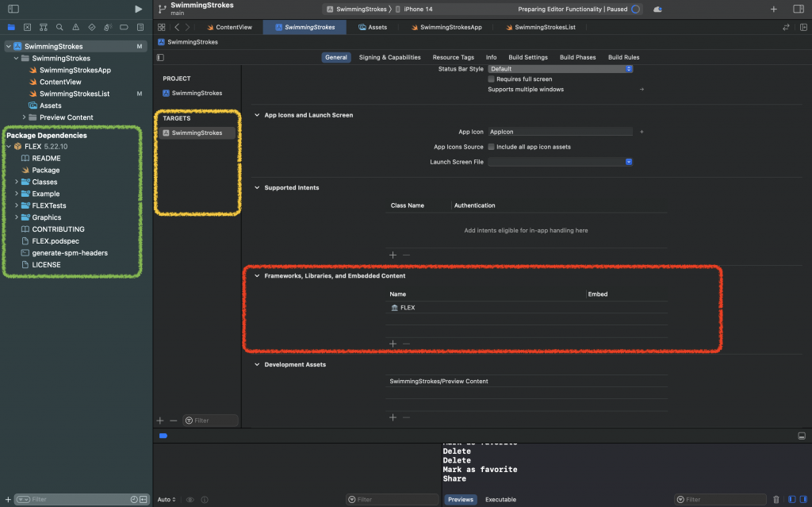The height and width of the screenshot is (507, 812).
Task: Check Include all app icon assets
Action: (x=491, y=148)
